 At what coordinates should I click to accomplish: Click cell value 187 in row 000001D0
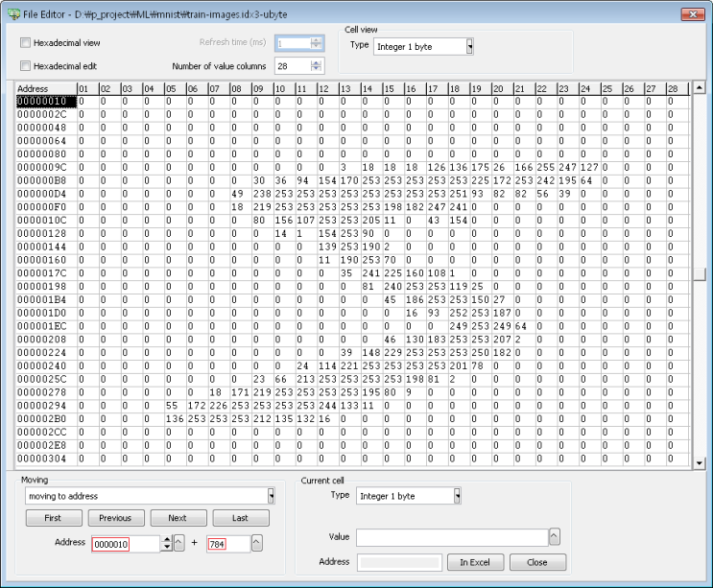point(503,313)
